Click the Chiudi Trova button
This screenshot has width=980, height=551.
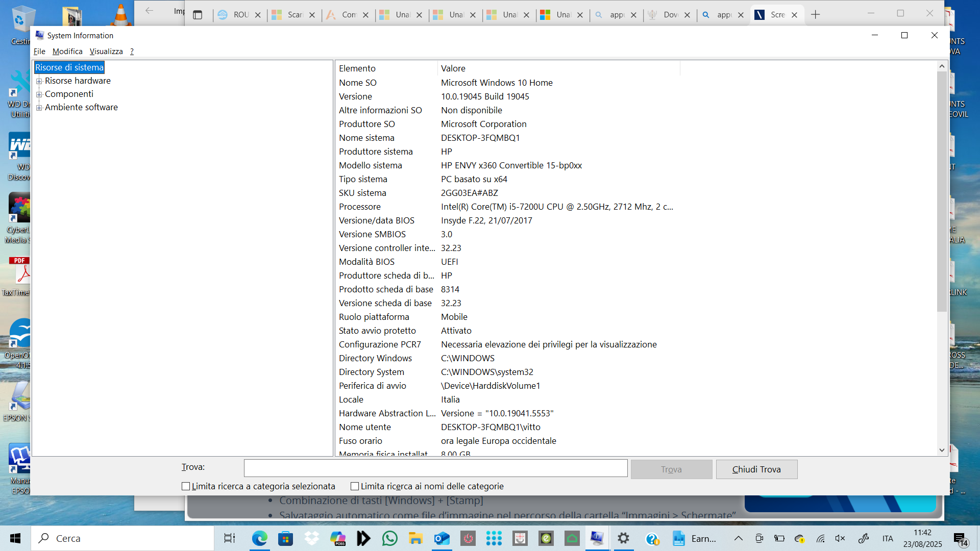point(756,469)
